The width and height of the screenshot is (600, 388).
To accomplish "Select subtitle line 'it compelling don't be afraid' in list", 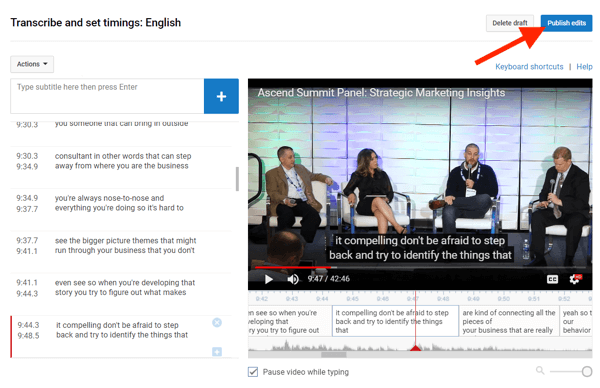I will [x=122, y=330].
